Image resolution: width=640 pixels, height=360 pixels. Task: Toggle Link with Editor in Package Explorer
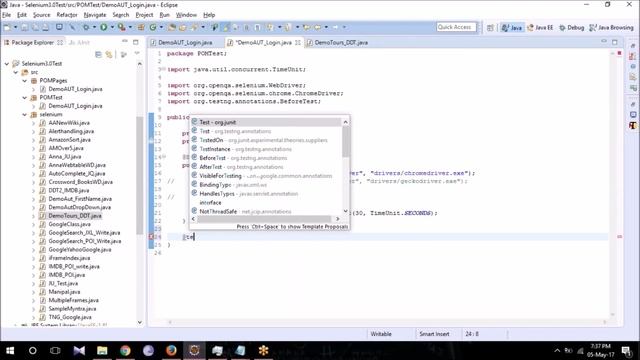pos(109,54)
